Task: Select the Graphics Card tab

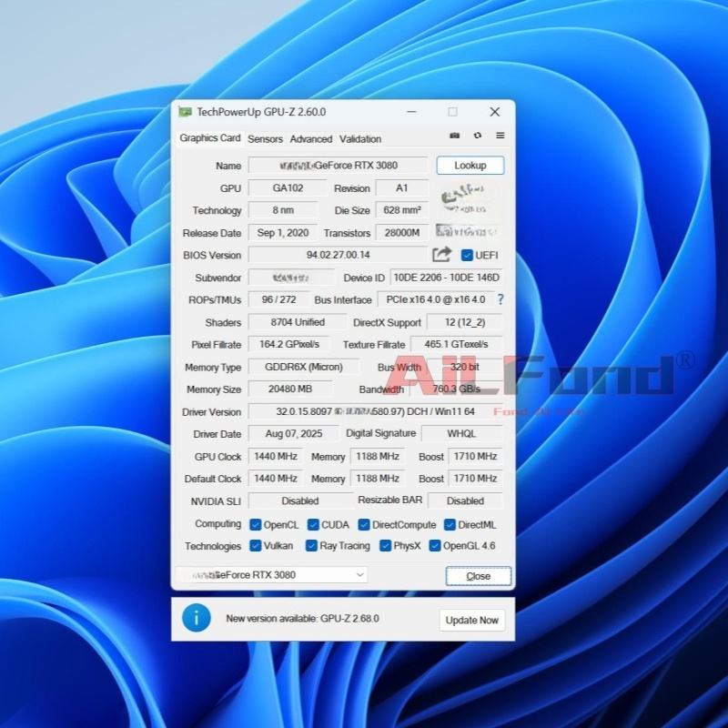Action: (x=210, y=138)
